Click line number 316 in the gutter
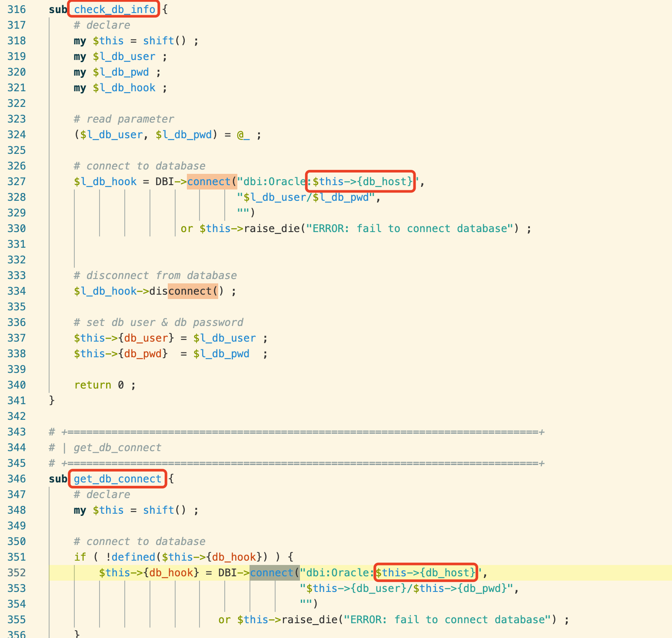Image resolution: width=672 pixels, height=638 pixels. click(x=17, y=10)
